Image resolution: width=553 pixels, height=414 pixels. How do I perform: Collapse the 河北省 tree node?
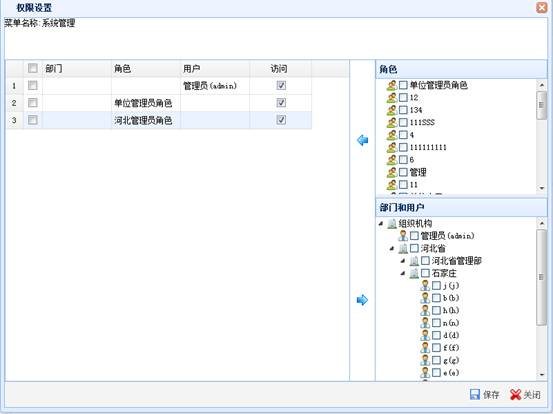click(x=392, y=249)
